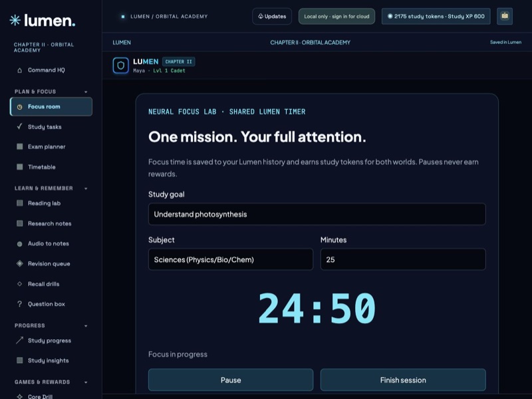Open the Study insights page

pyautogui.click(x=51, y=360)
